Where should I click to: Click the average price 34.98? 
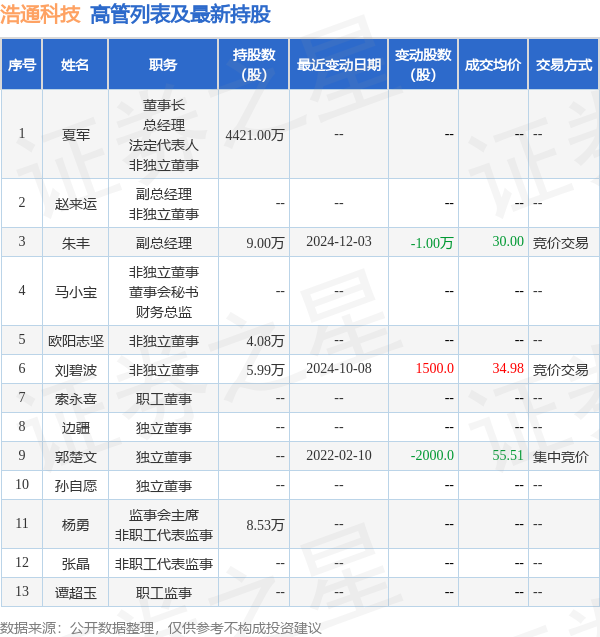pyautogui.click(x=508, y=368)
